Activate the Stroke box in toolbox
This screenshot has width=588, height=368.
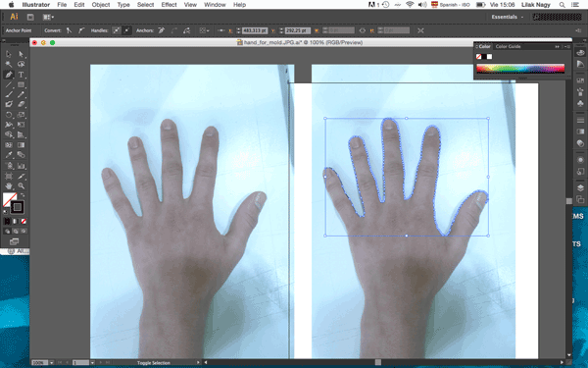click(18, 207)
